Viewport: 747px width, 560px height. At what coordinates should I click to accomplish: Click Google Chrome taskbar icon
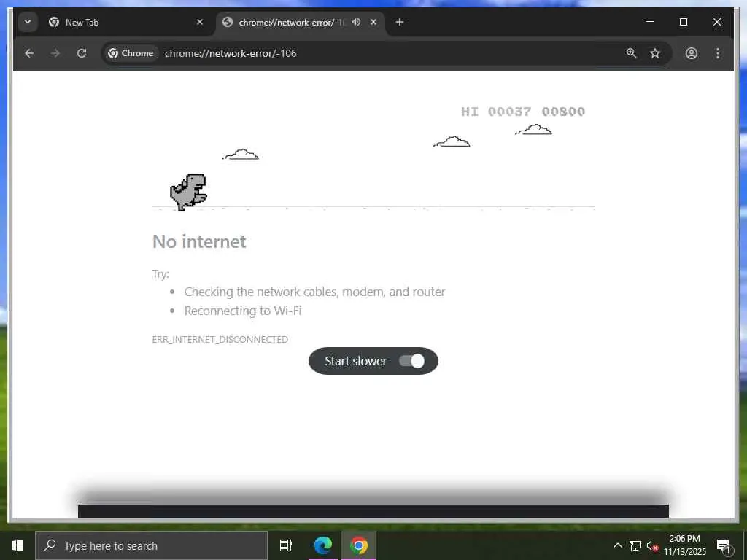point(359,545)
